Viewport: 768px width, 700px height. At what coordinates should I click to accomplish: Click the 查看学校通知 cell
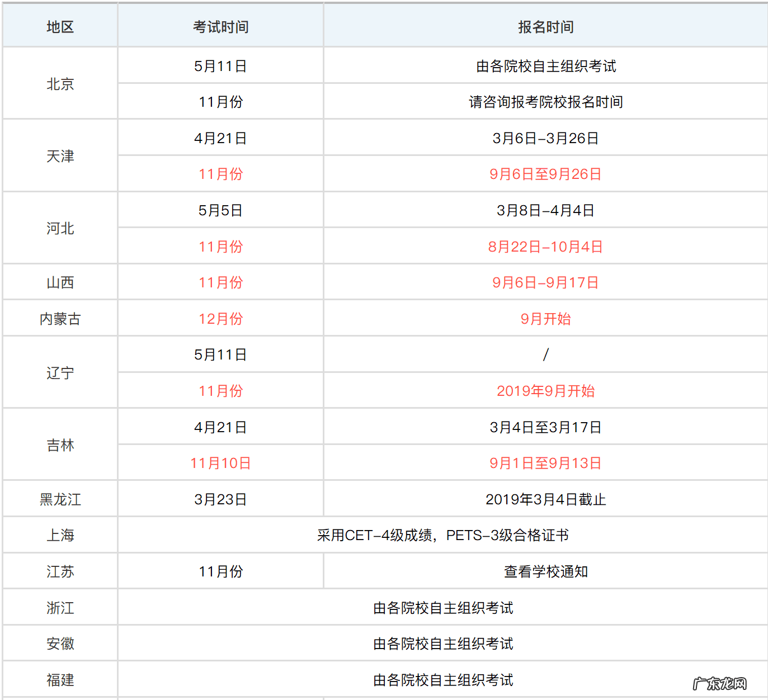[x=545, y=571]
